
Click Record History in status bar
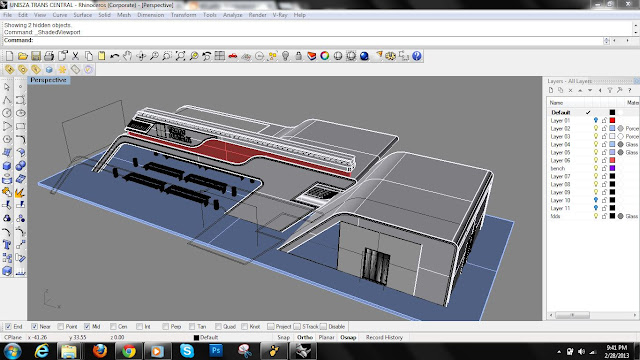(384, 338)
